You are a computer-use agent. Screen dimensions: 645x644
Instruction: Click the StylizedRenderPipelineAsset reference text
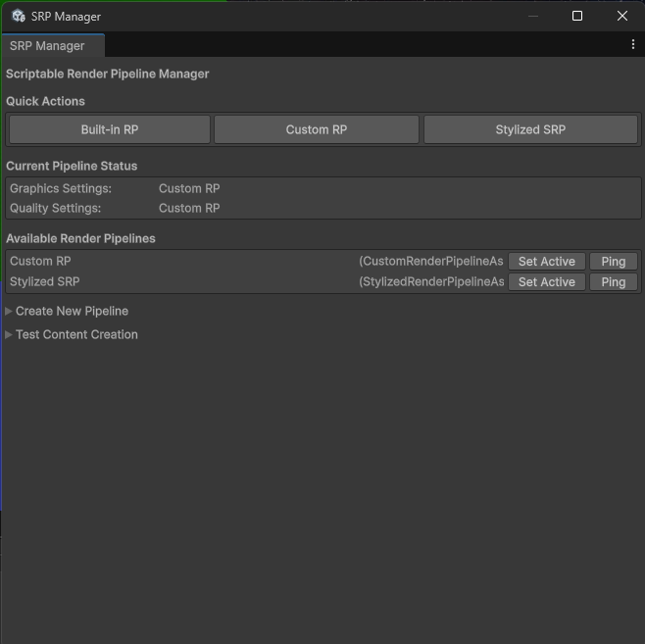tap(431, 282)
